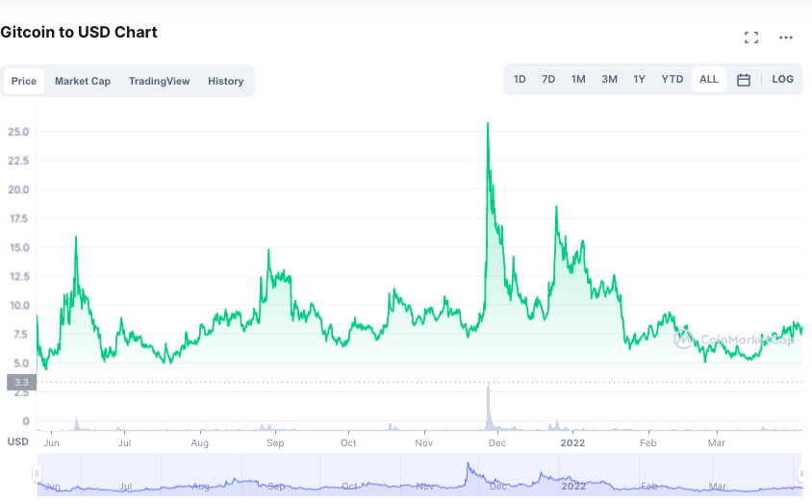This screenshot has width=812, height=504.
Task: Click the 2022 label on main chart axis
Action: pos(572,442)
